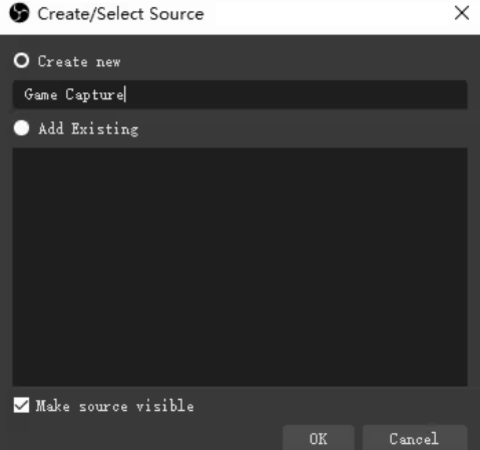Choose the Add Existing radio button
The width and height of the screenshot is (480, 450).
[x=21, y=128]
